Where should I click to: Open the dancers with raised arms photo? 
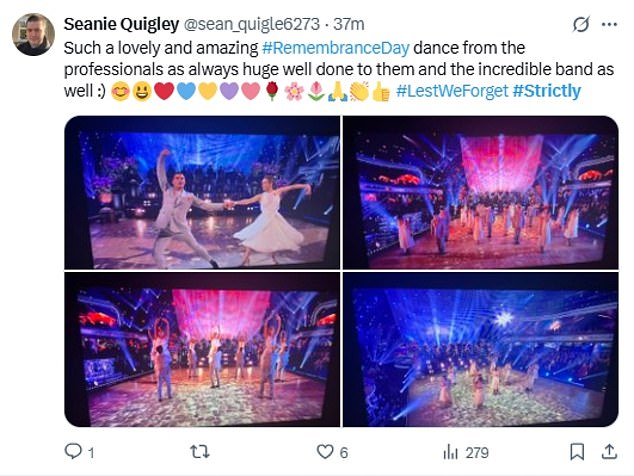(x=202, y=349)
